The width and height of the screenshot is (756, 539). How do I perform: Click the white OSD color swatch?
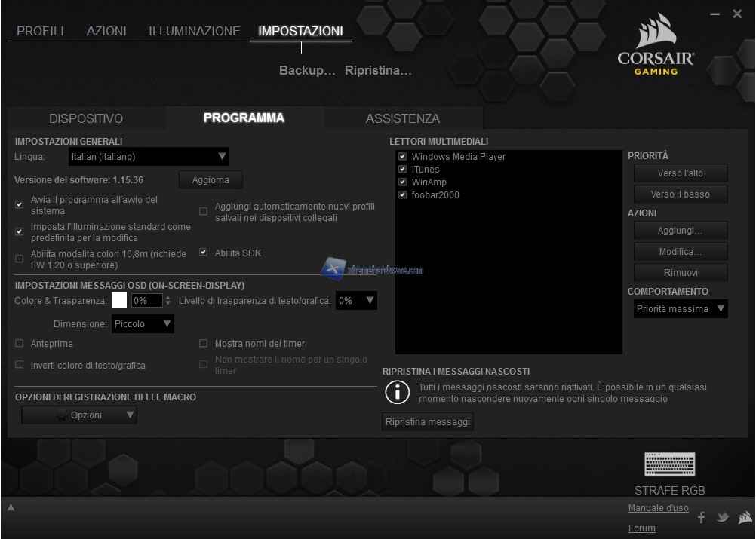click(x=119, y=300)
